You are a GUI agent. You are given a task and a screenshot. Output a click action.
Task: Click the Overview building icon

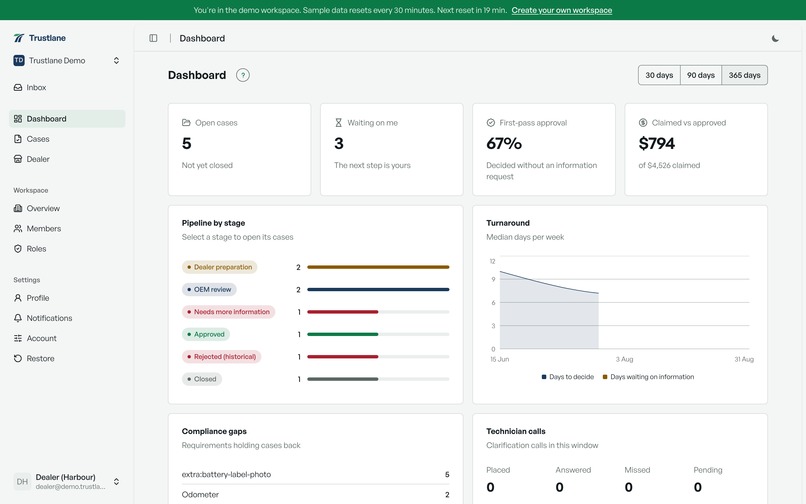18,208
